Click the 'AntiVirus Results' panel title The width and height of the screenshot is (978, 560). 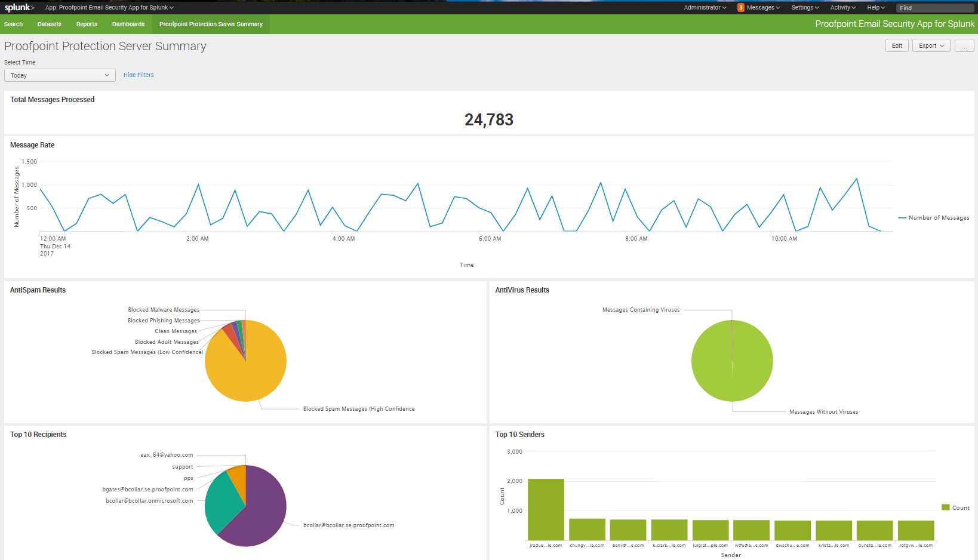pyautogui.click(x=522, y=290)
